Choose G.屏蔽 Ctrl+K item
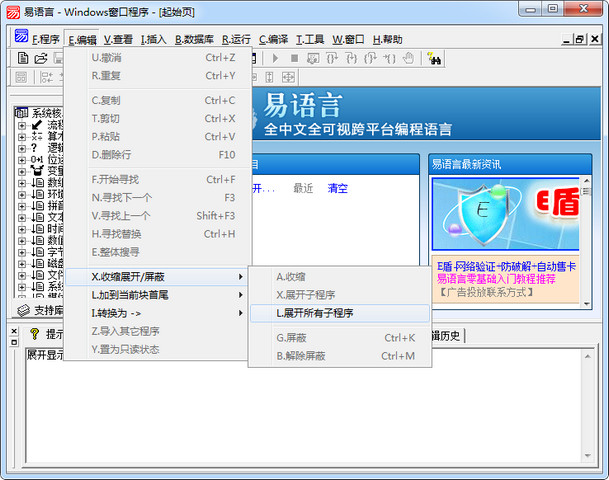Screen dimensions: 609x480 point(340,338)
